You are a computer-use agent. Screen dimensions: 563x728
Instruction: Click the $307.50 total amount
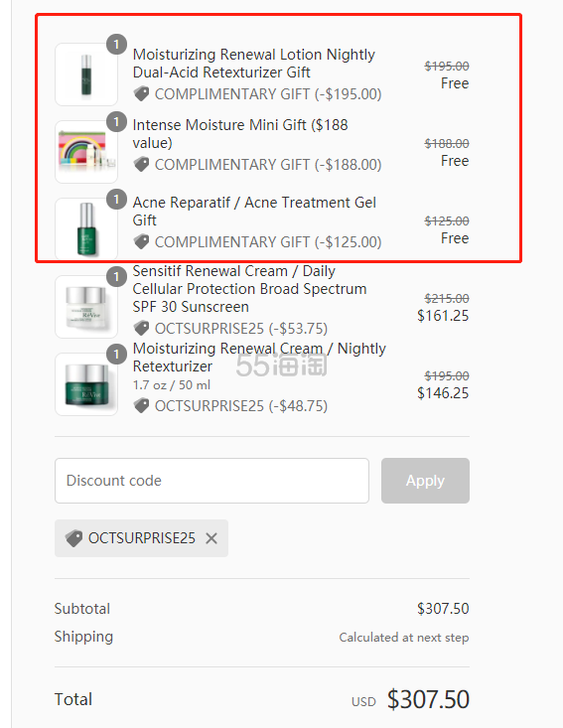pyautogui.click(x=428, y=699)
